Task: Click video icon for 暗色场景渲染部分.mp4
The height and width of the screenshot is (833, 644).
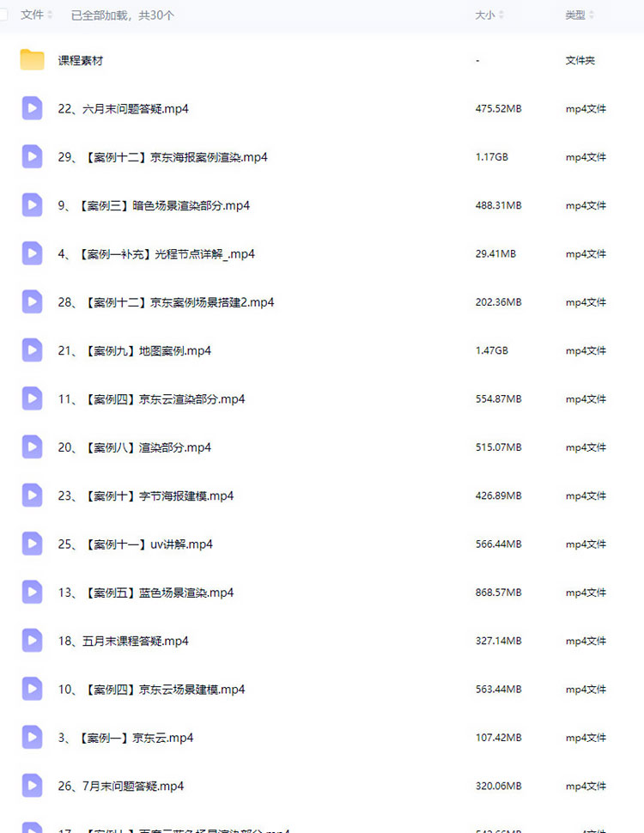Action: tap(32, 205)
